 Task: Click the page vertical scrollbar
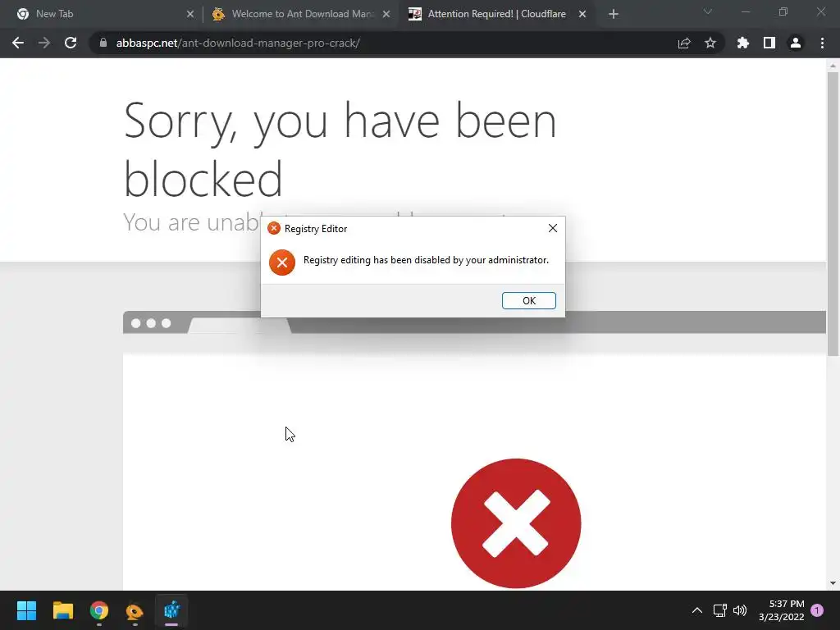[833, 214]
